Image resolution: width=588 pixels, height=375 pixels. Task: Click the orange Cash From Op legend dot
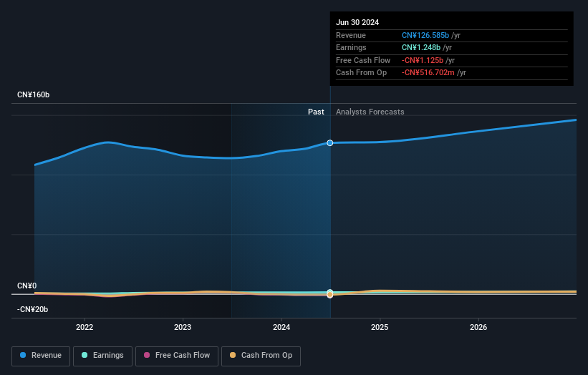tap(233, 355)
